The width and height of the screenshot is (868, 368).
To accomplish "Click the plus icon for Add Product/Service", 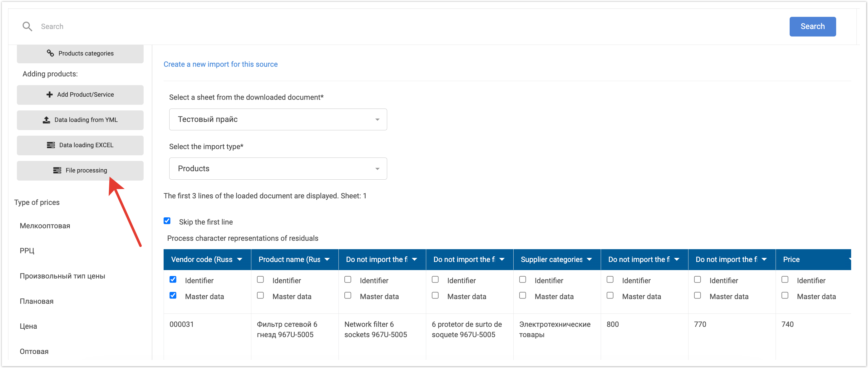I will tap(50, 94).
